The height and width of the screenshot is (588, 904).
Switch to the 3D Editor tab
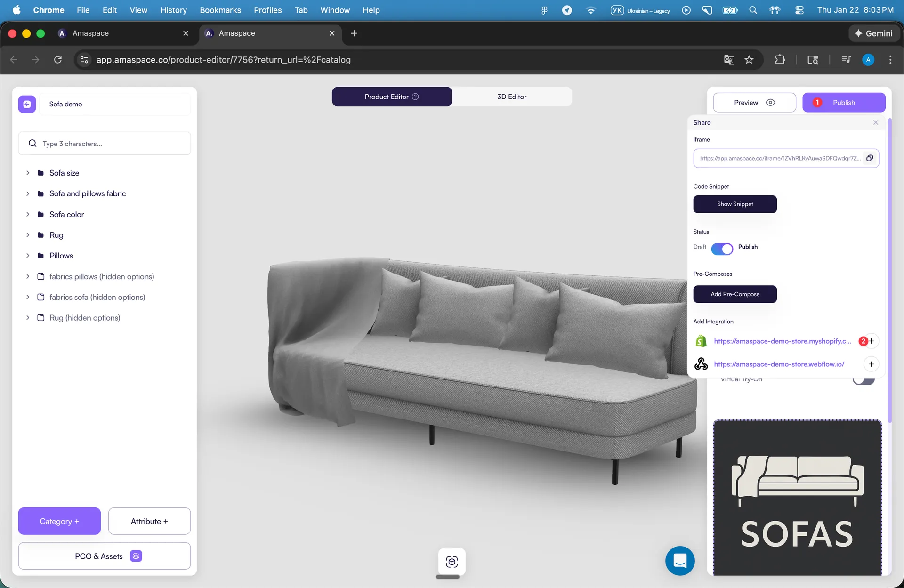point(512,96)
